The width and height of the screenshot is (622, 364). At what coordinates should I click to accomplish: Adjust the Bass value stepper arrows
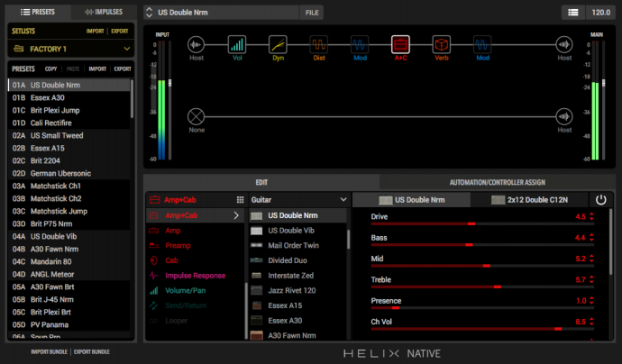[591, 237]
